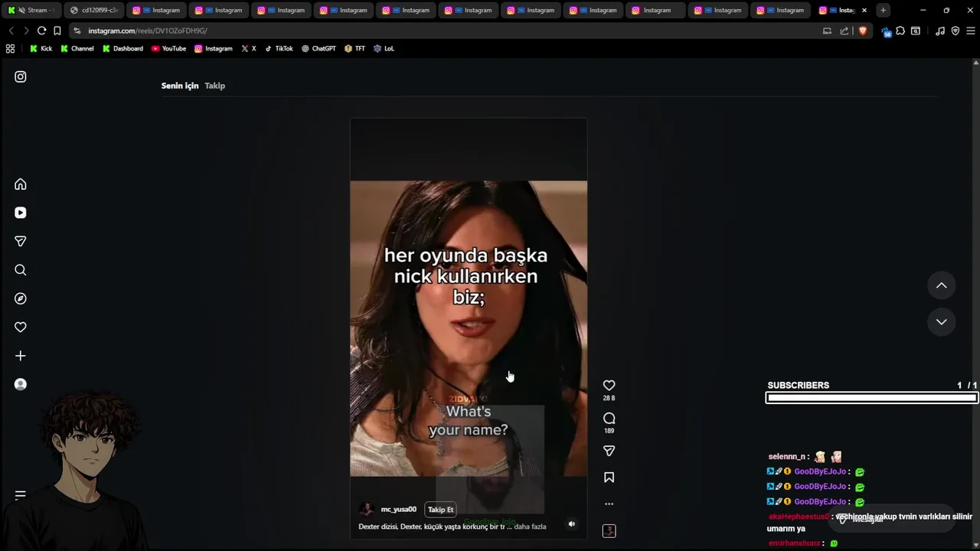Switch to the Stream tab
Viewport: 980px width, 551px height.
(x=31, y=10)
